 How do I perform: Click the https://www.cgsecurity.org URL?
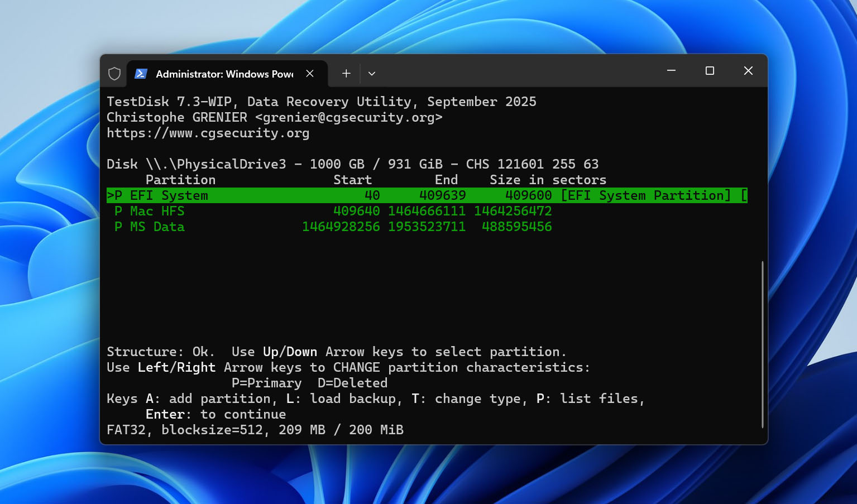[208, 133]
